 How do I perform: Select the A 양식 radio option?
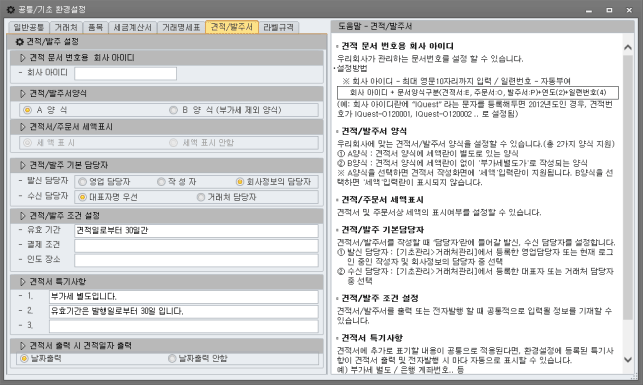(x=27, y=110)
